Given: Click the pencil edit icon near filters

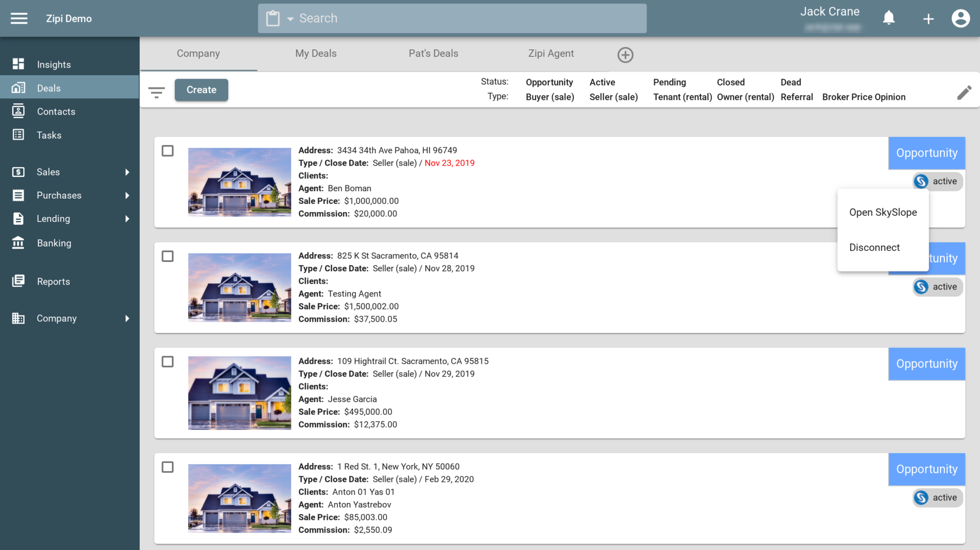Looking at the screenshot, I should tap(964, 93).
